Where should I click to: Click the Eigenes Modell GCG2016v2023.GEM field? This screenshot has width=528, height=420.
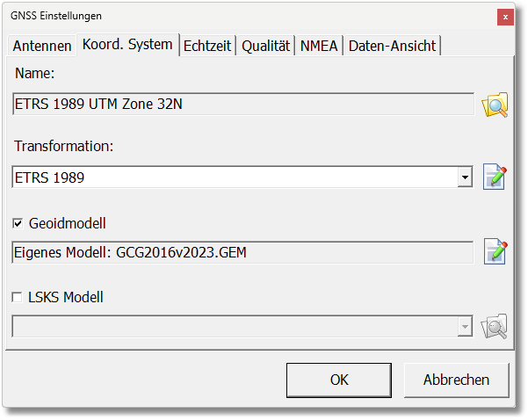(x=243, y=253)
